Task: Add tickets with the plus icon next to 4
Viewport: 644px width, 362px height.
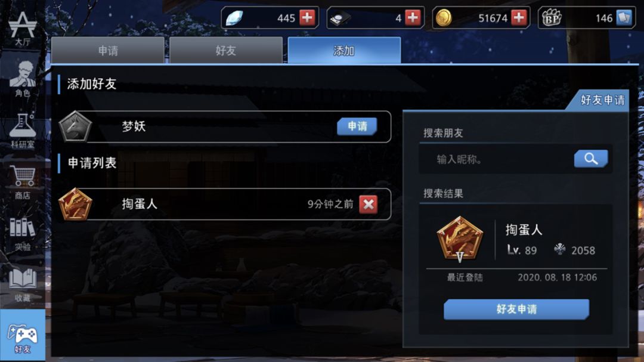Action: click(413, 18)
